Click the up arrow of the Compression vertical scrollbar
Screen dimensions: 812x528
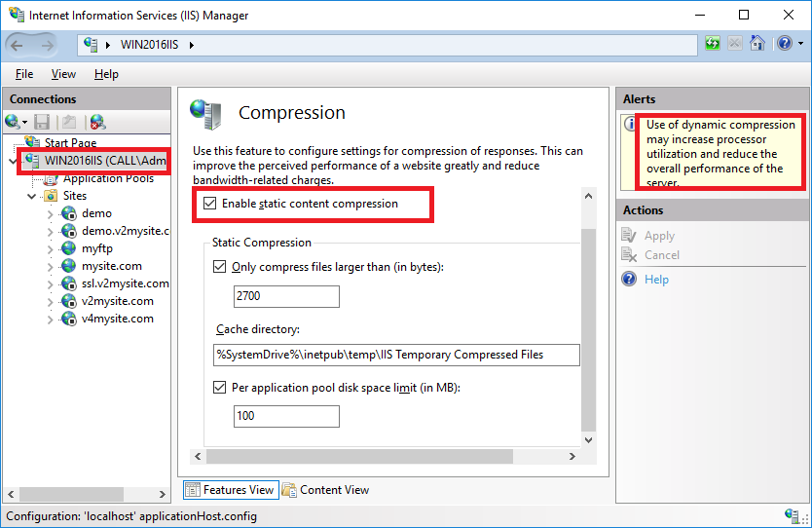click(588, 196)
